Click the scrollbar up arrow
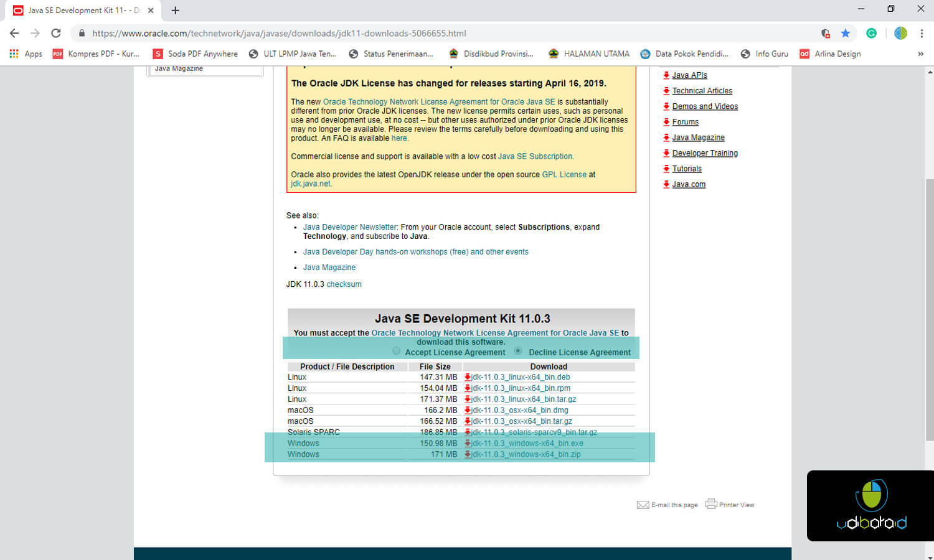The image size is (934, 560). pos(930,72)
